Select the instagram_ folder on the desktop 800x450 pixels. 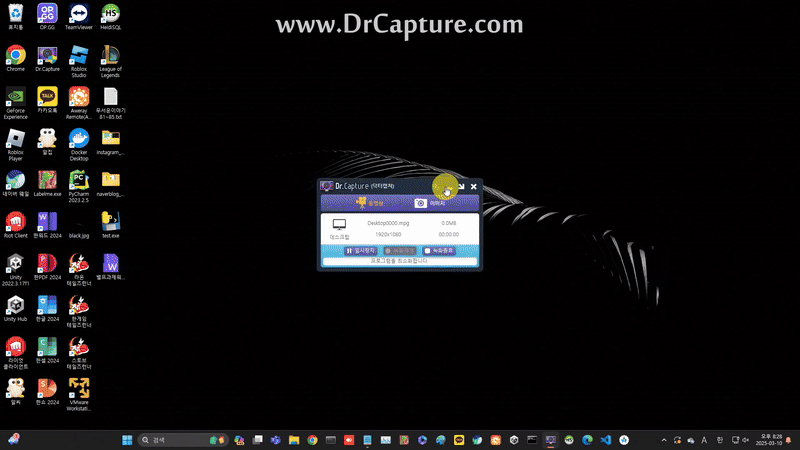click(x=110, y=142)
